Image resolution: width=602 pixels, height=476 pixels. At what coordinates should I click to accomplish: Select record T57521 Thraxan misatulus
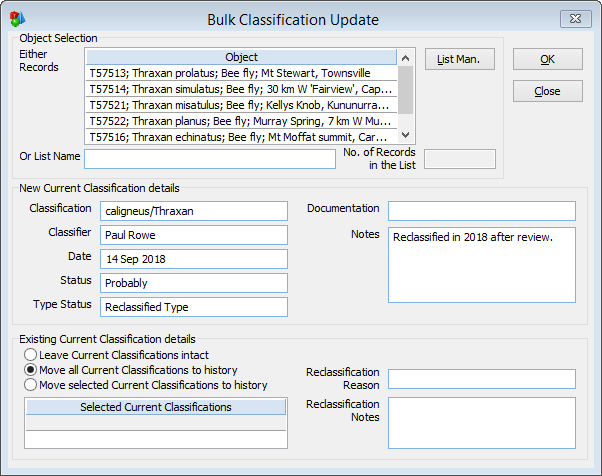tap(241, 105)
